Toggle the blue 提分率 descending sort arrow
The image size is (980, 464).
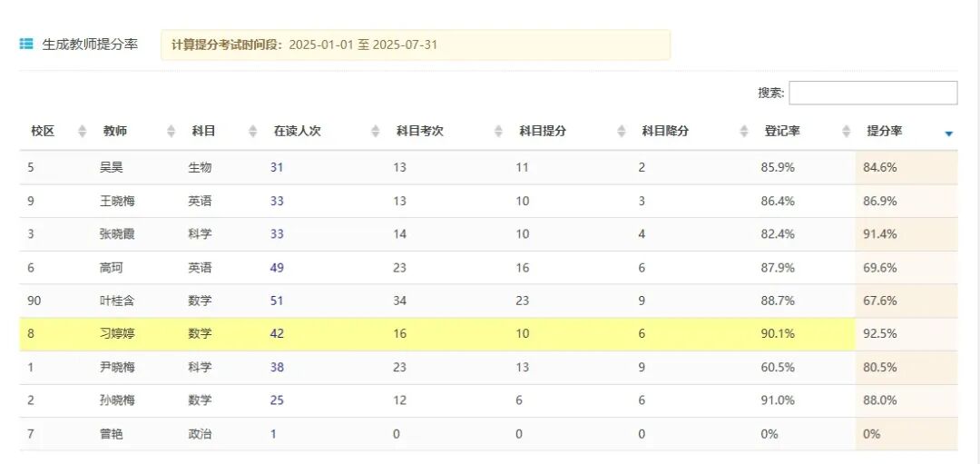[948, 133]
